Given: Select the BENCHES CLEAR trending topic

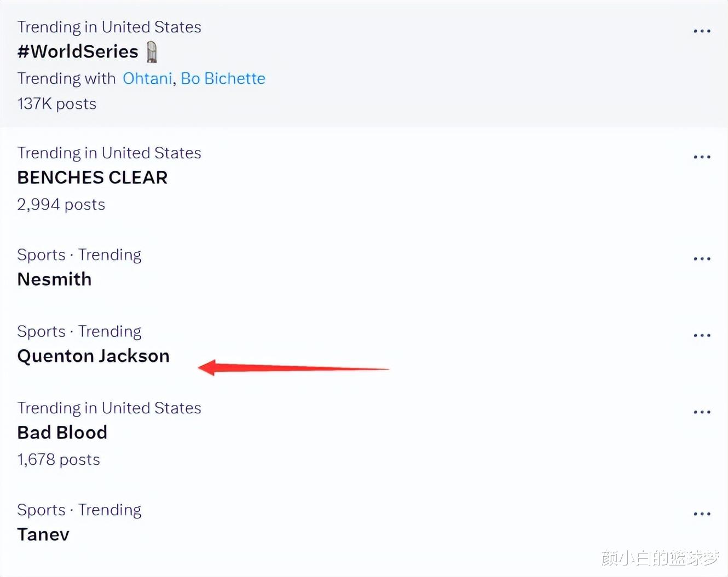Looking at the screenshot, I should point(92,177).
